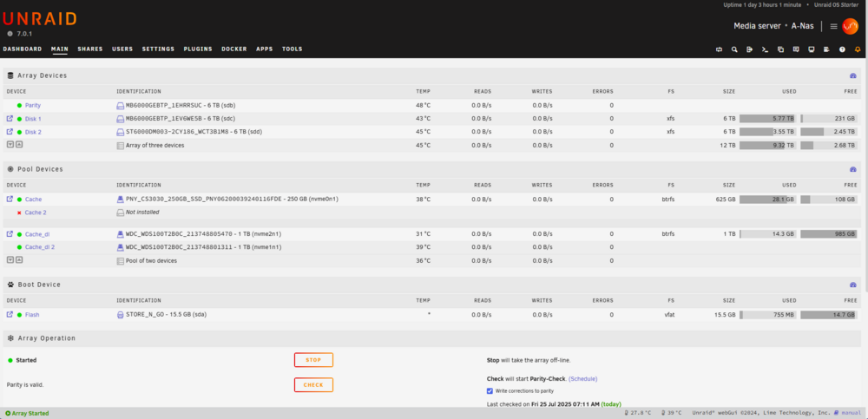This screenshot has height=419, width=868.
Task: Open the notifications bell icon
Action: (x=858, y=49)
